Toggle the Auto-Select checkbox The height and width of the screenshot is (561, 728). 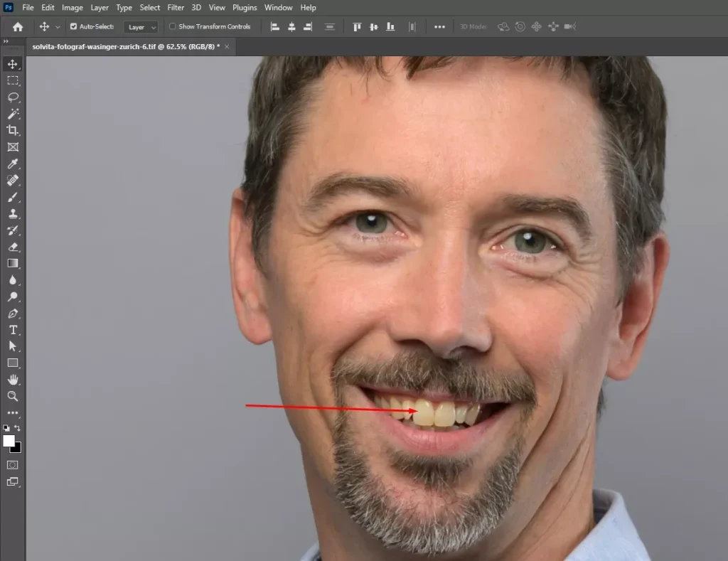coord(74,26)
